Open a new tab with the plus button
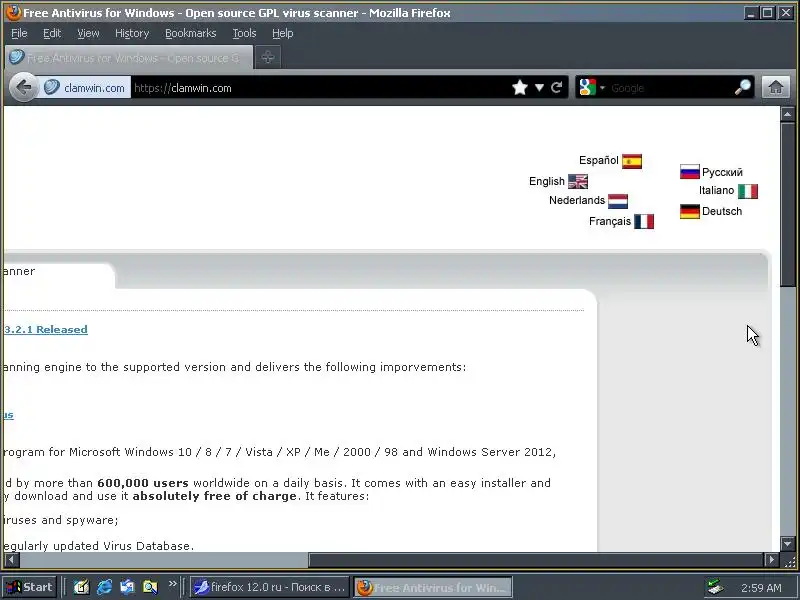Screen dimensions: 800x600 point(268,57)
